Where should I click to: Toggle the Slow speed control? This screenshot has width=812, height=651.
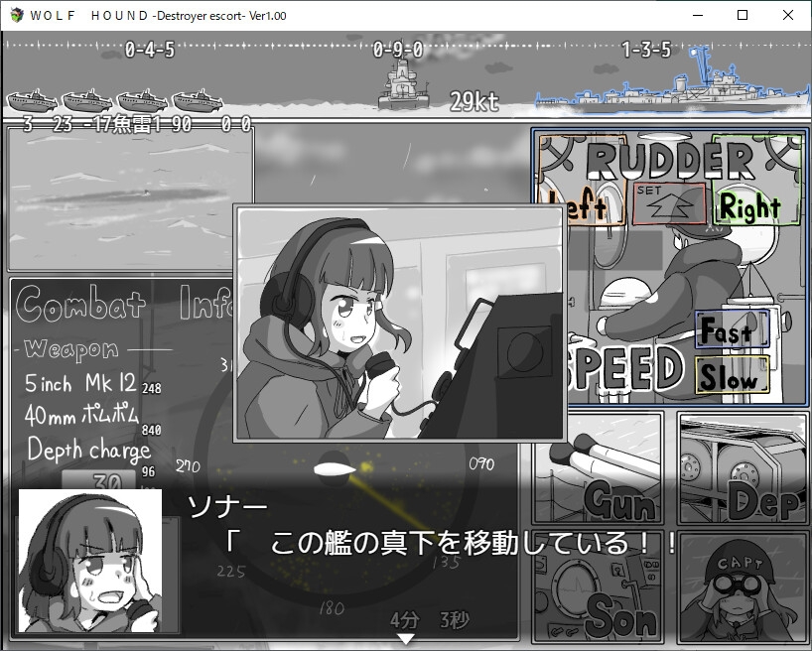733,378
